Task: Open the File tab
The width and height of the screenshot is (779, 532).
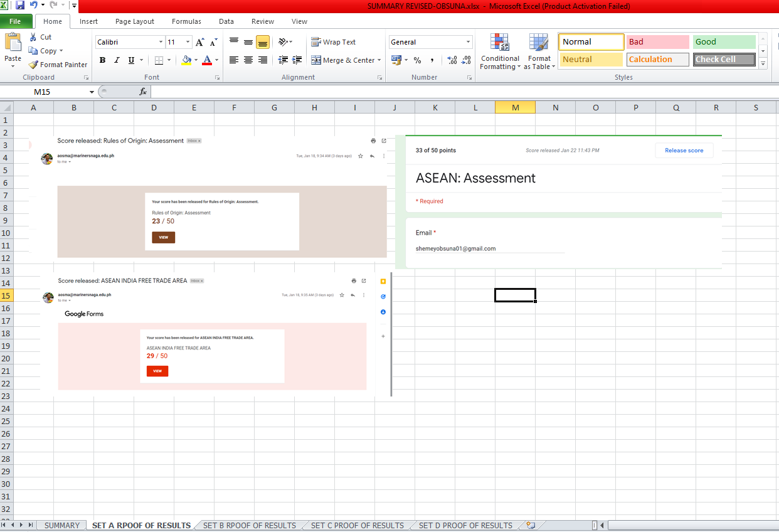Action: coord(15,21)
